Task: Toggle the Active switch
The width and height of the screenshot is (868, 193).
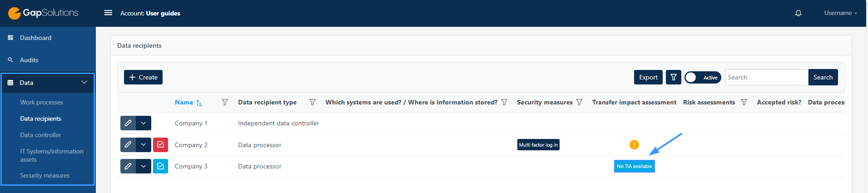Action: click(x=703, y=78)
